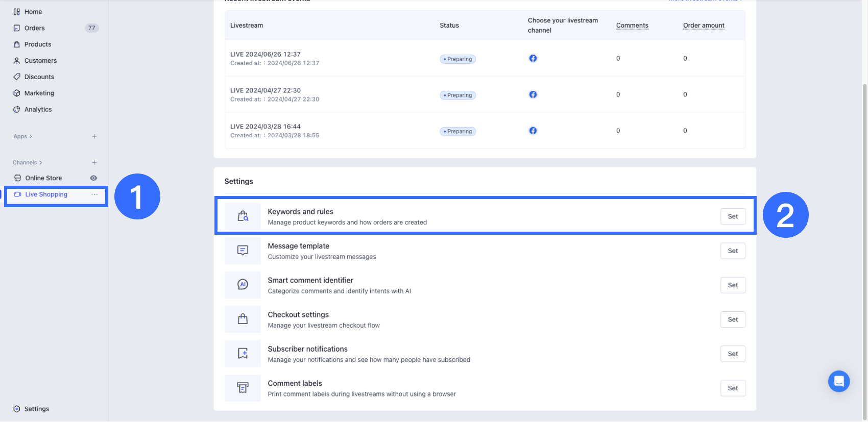Add a new channel with plus icon
This screenshot has width=868, height=422.
[x=94, y=163]
